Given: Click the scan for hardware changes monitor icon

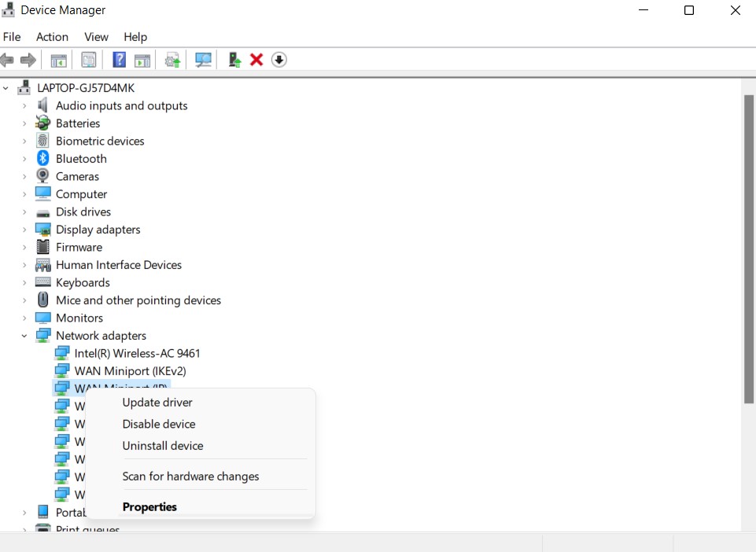Looking at the screenshot, I should pyautogui.click(x=204, y=60).
